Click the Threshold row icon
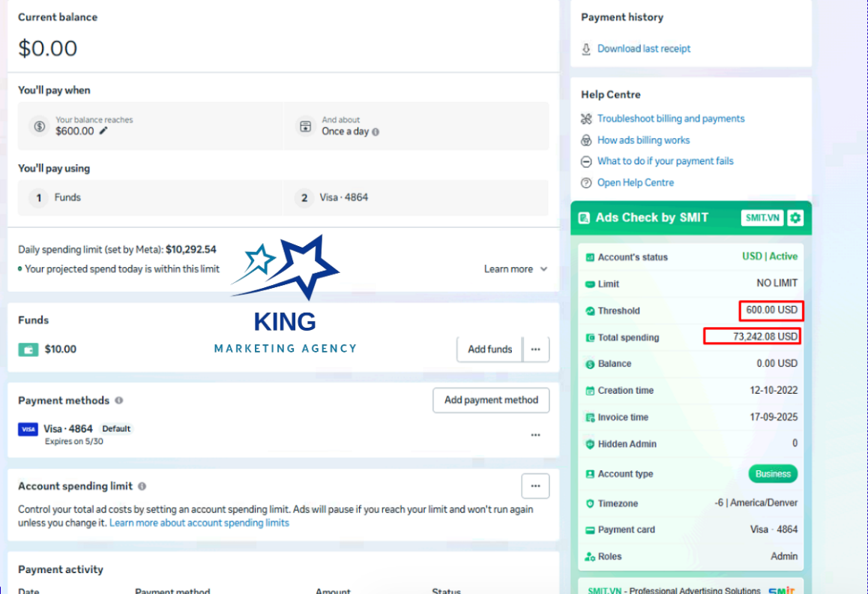 pos(590,310)
